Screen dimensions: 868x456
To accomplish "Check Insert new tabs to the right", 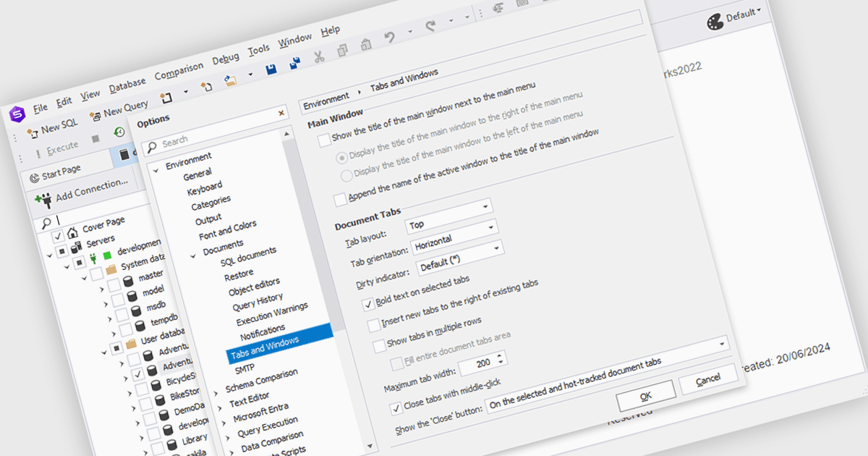I will (373, 324).
